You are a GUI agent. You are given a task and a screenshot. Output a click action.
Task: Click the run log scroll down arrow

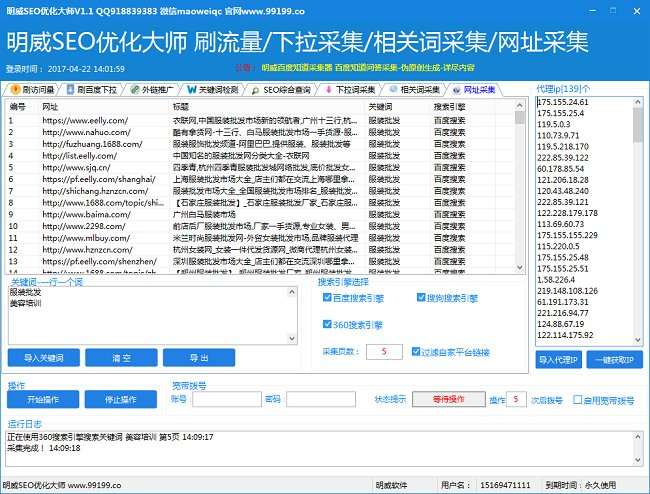pos(638,460)
